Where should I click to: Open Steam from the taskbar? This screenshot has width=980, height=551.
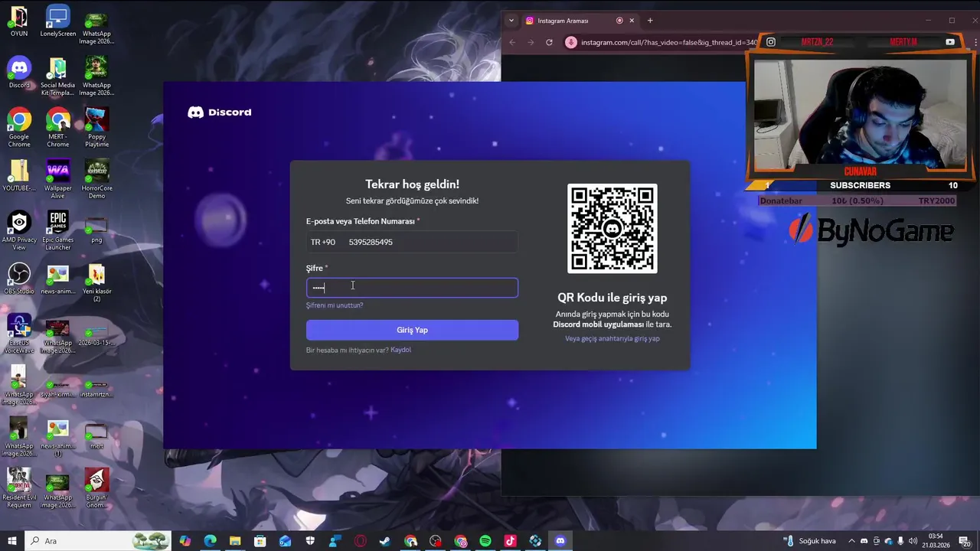[385, 541]
